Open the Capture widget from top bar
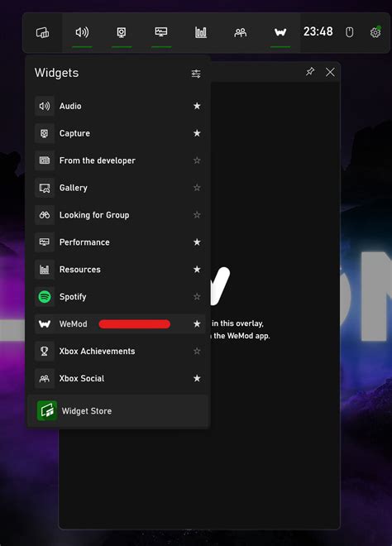 pyautogui.click(x=122, y=33)
